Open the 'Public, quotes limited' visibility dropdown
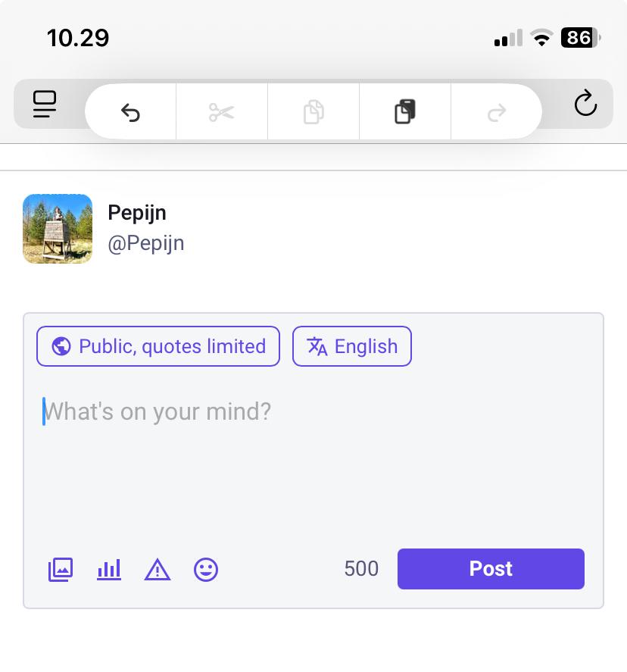The height and width of the screenshot is (672, 627). tap(158, 346)
